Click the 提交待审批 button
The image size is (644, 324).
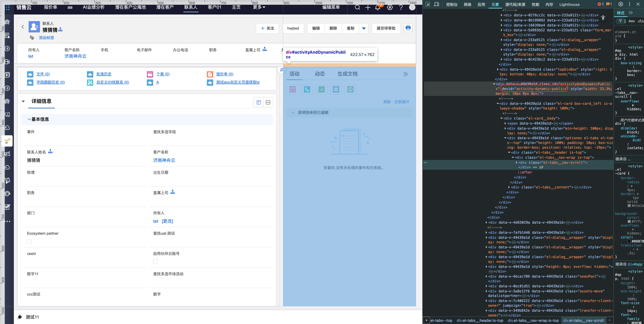click(x=386, y=28)
